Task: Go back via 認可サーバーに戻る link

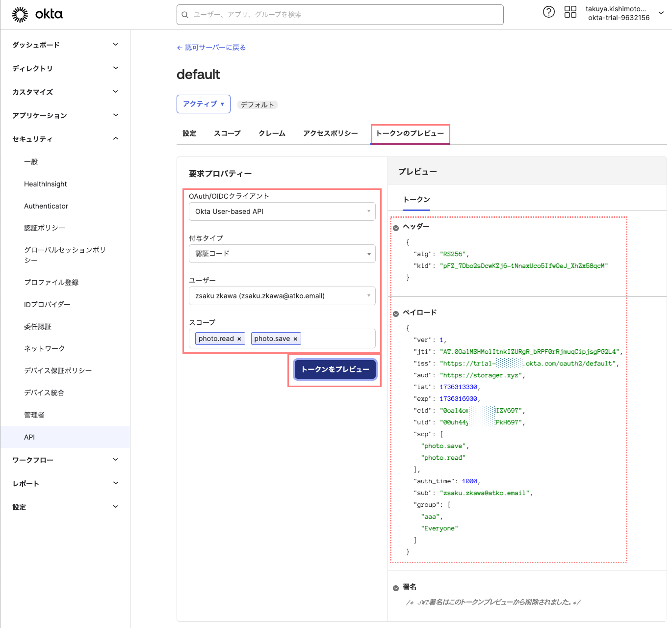Action: tap(211, 48)
